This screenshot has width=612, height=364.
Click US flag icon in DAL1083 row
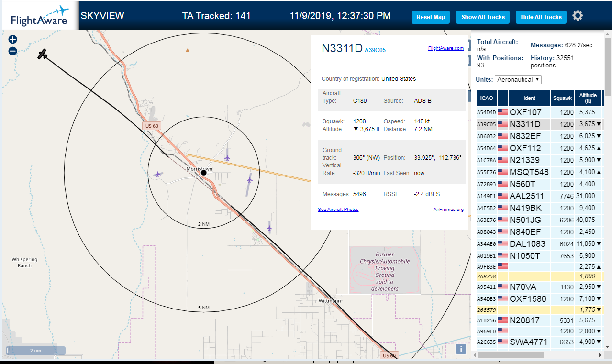tap(503, 244)
